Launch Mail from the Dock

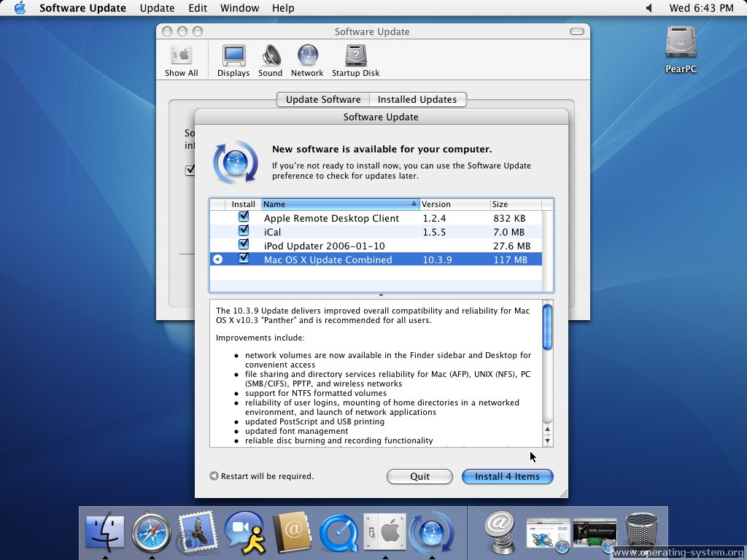pyautogui.click(x=197, y=532)
